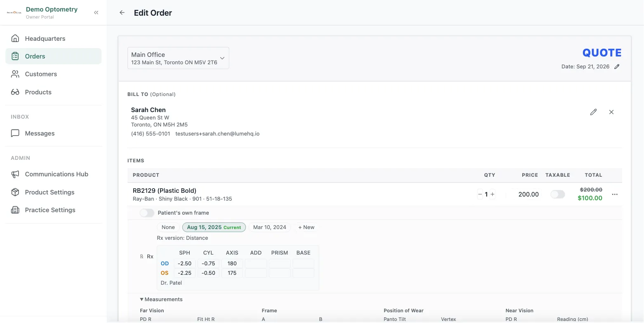The height and width of the screenshot is (323, 644).
Task: Click the empty OS PRISM field
Action: [x=280, y=273]
